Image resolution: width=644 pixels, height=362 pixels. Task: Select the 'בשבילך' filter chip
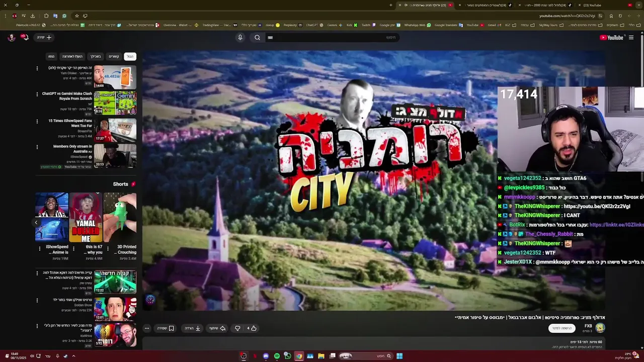[x=96, y=56]
